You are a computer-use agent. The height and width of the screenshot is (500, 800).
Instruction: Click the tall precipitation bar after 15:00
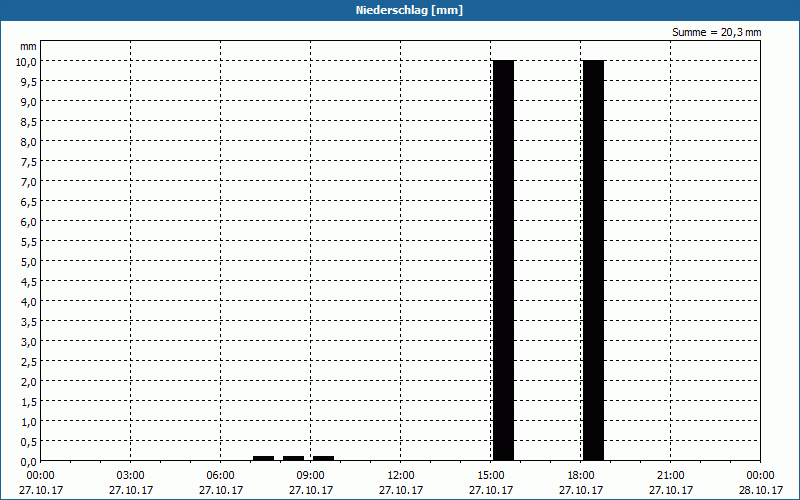pyautogui.click(x=504, y=261)
